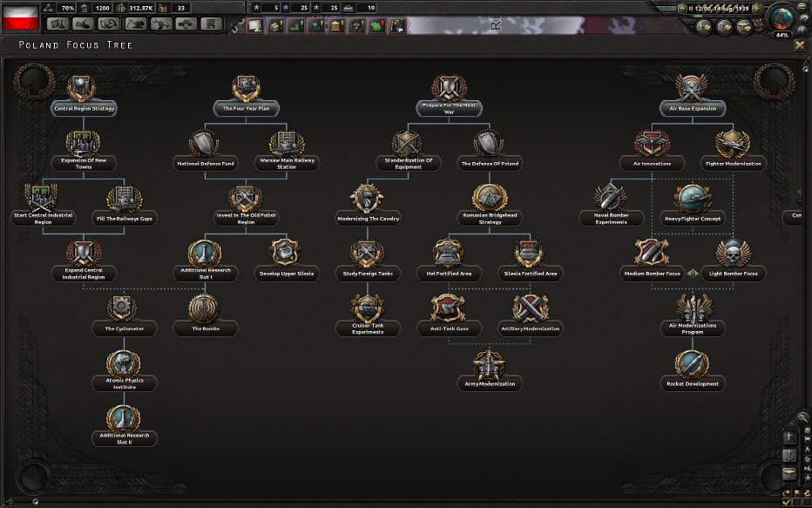812x508 pixels.
Task: Click the date to toggle pause
Action: (721, 9)
